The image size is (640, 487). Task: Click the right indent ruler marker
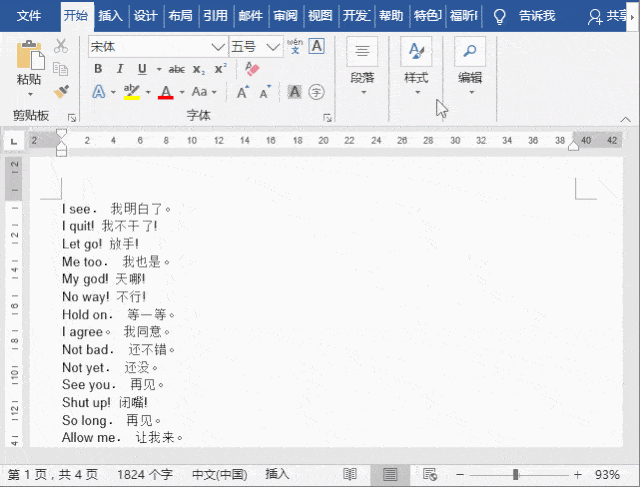pyautogui.click(x=573, y=146)
